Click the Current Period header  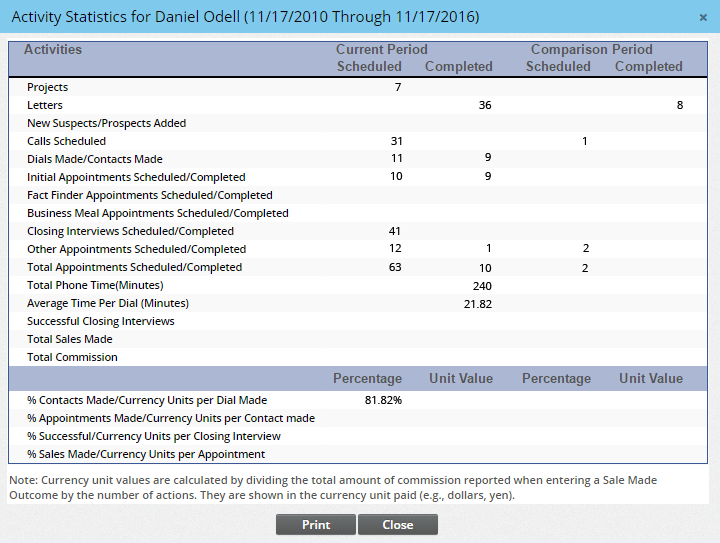coord(381,50)
